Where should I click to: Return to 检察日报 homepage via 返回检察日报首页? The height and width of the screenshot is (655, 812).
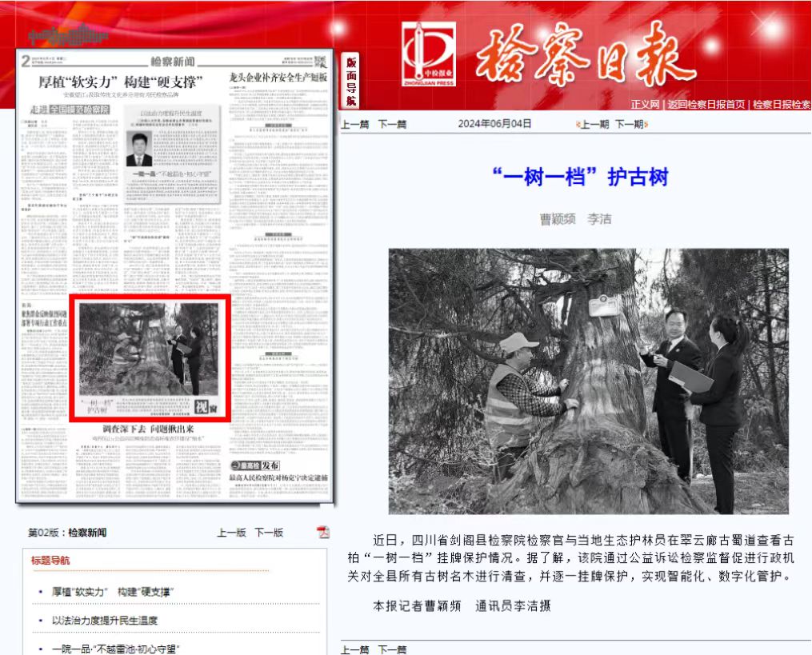pyautogui.click(x=706, y=105)
